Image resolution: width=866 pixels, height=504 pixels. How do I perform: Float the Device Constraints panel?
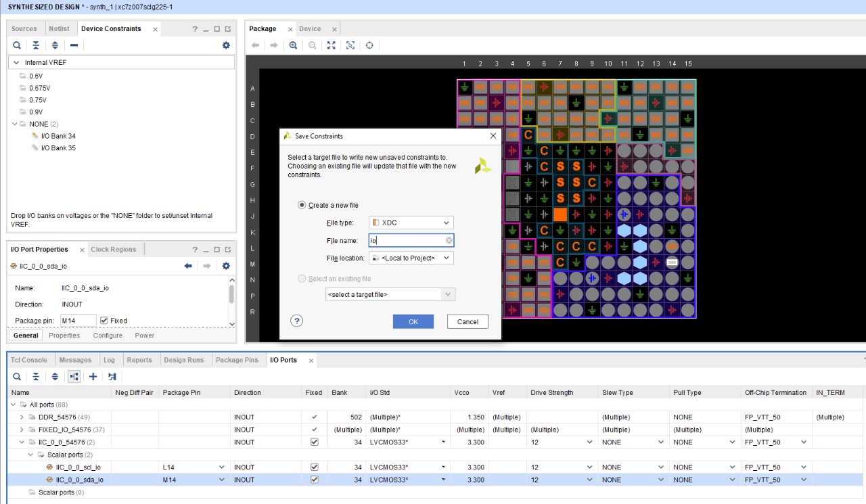[228, 29]
